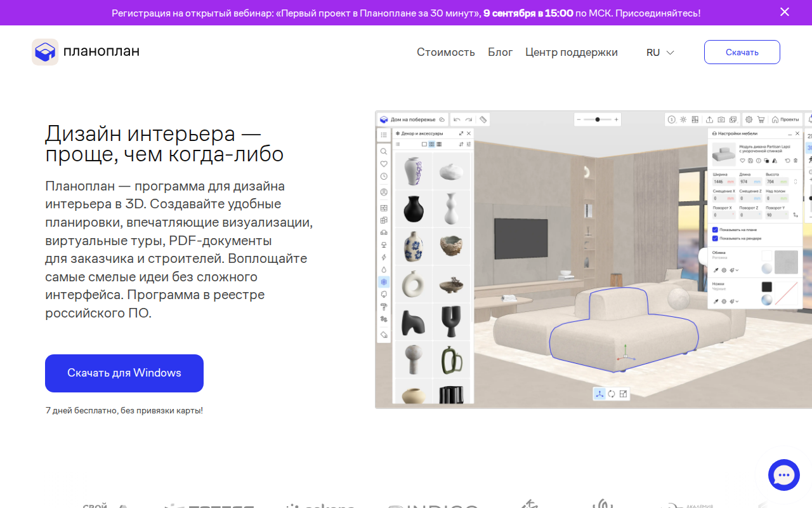This screenshot has width=812, height=508.
Task: Click the export upload icon in toolbar
Action: pyautogui.click(x=709, y=119)
